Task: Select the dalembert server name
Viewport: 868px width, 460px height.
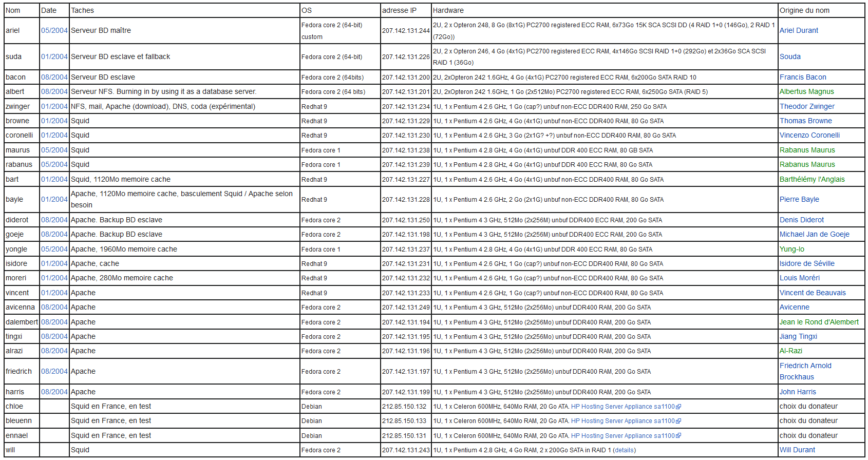Action: coord(22,322)
